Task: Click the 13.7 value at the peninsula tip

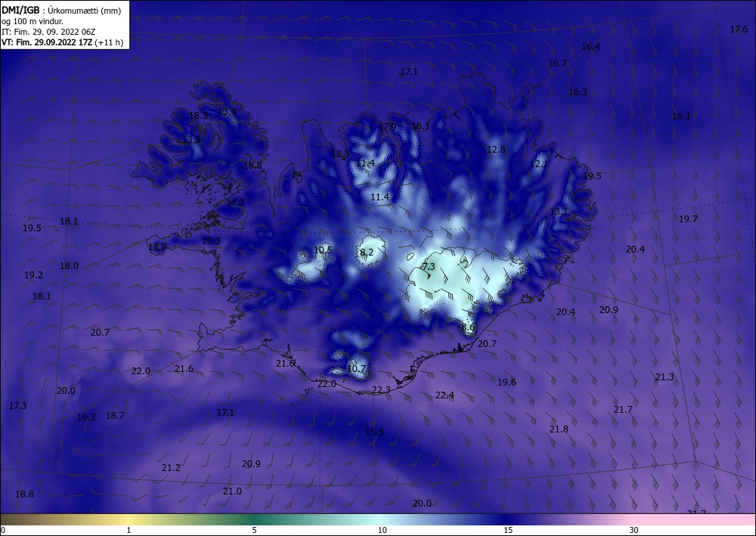Action: [158, 247]
